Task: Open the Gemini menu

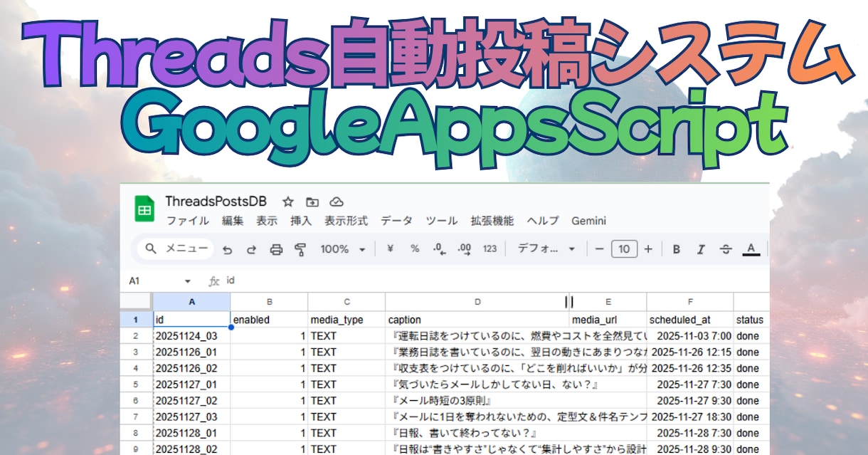Action: tap(588, 221)
